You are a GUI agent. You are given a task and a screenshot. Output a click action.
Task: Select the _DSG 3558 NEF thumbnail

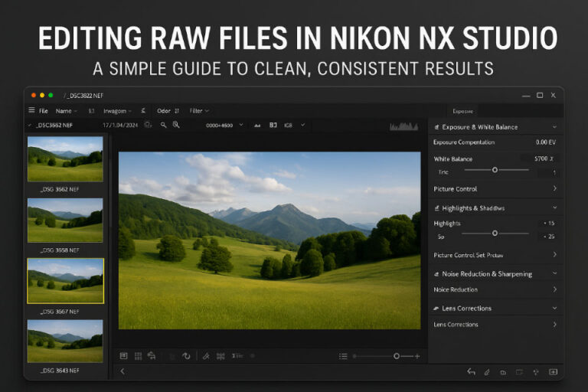65,220
